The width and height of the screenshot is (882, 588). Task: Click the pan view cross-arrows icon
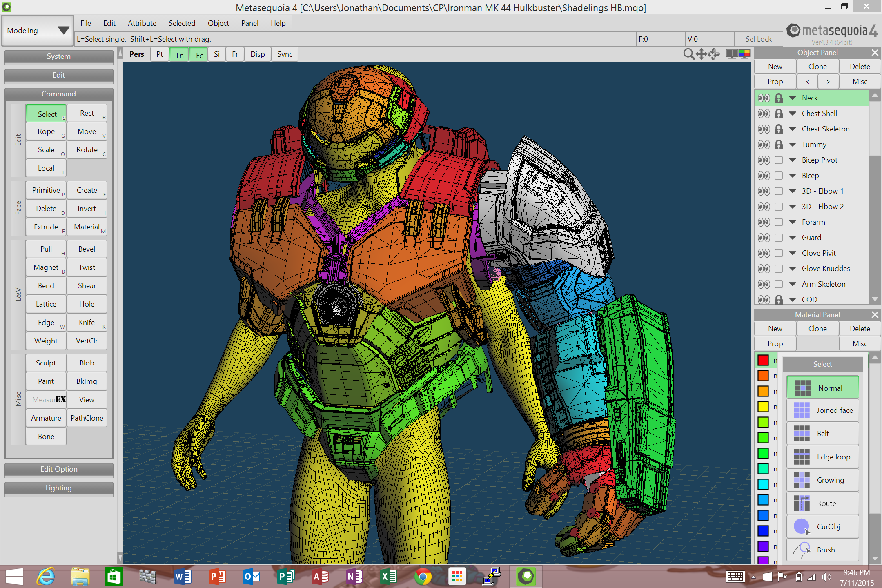702,54
